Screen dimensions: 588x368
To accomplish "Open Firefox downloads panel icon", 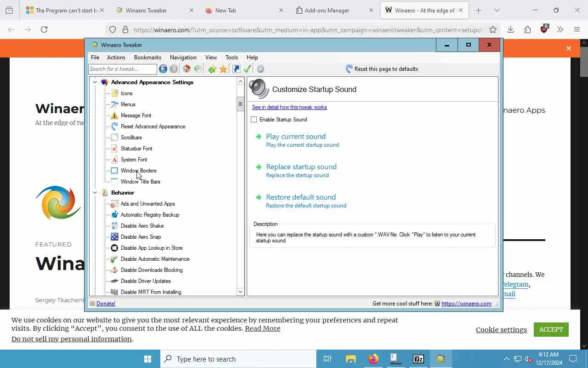I will pos(510,30).
